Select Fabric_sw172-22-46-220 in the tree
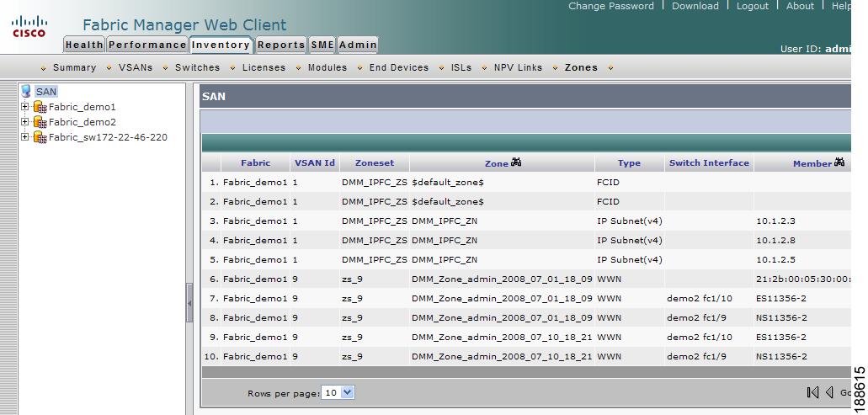This screenshot has width=868, height=415. (108, 136)
